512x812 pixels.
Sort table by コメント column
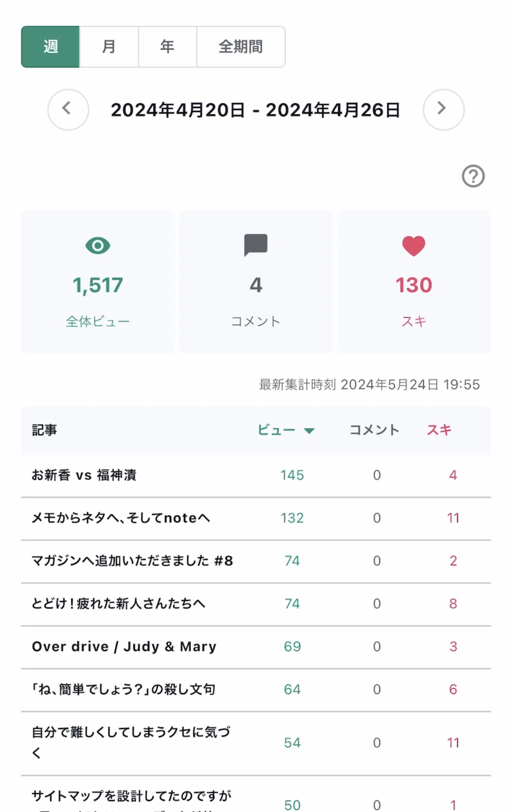point(374,430)
